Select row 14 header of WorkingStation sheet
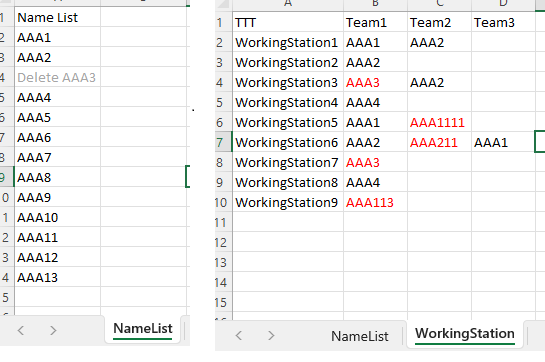545x362 pixels. [223, 282]
